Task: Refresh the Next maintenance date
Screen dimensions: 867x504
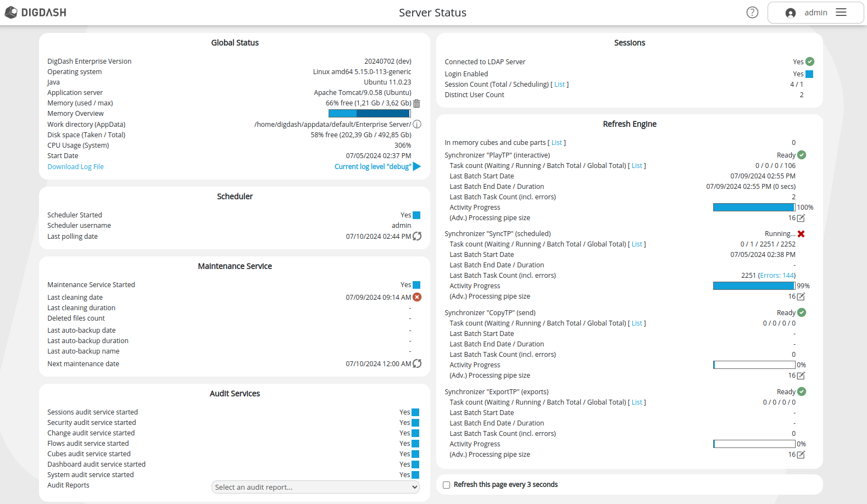Action: (x=417, y=364)
